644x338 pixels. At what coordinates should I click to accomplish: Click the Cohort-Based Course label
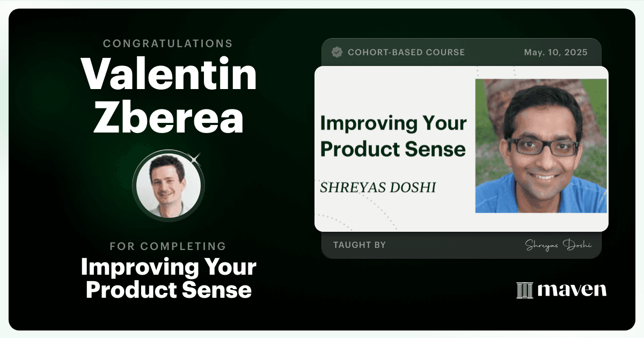pos(406,53)
